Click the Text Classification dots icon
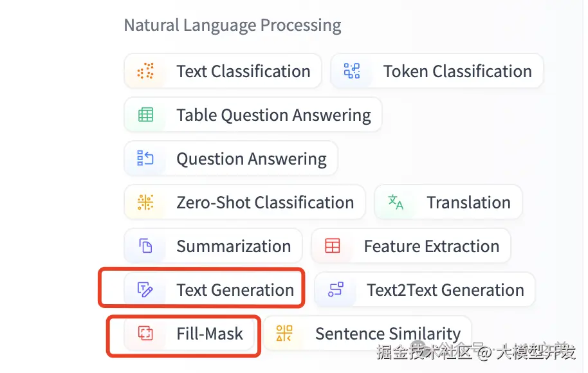588x373 pixels. [146, 71]
